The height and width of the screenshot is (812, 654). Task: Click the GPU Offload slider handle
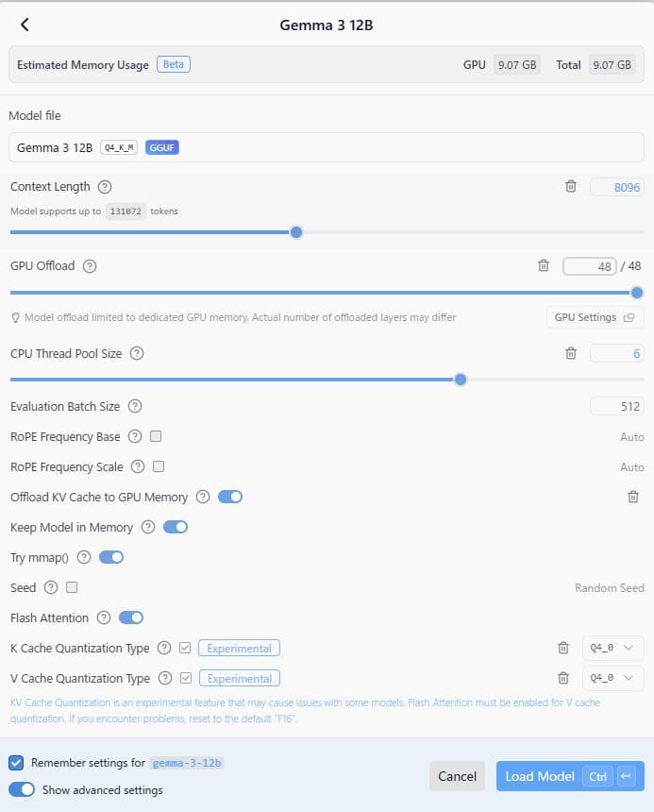pyautogui.click(x=637, y=293)
